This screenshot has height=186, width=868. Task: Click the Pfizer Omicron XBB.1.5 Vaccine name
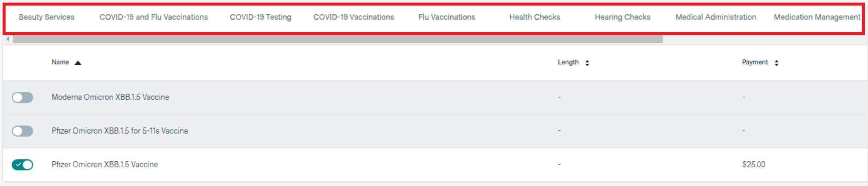pos(104,164)
